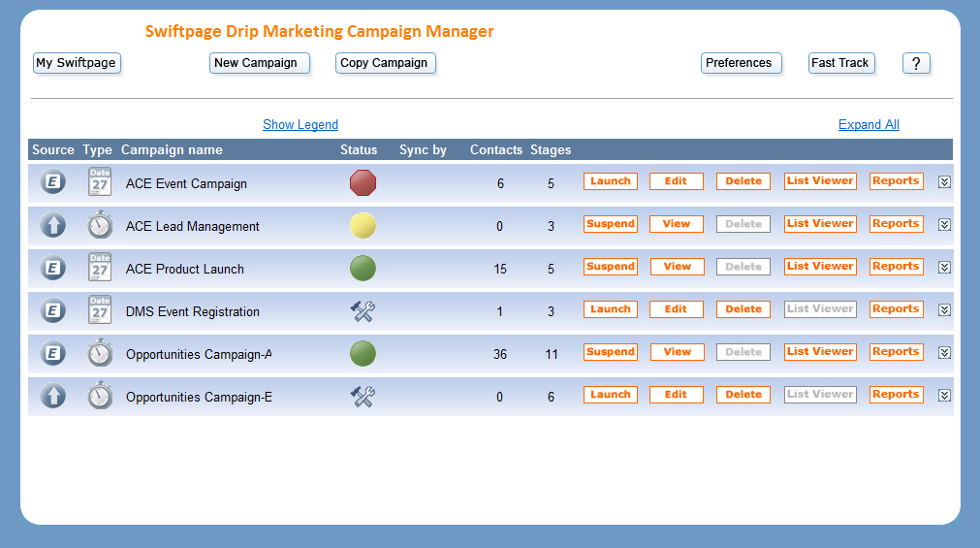Expand the DMS Event Registration row

pos(944,309)
